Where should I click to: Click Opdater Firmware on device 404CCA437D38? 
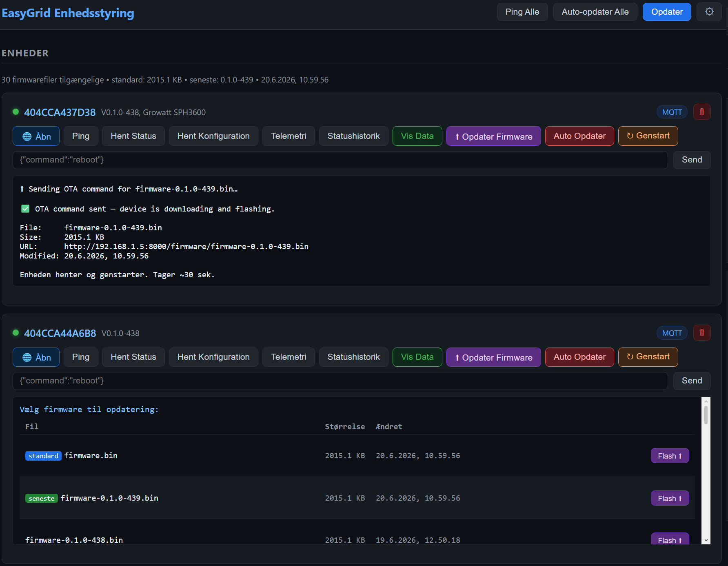coord(493,136)
